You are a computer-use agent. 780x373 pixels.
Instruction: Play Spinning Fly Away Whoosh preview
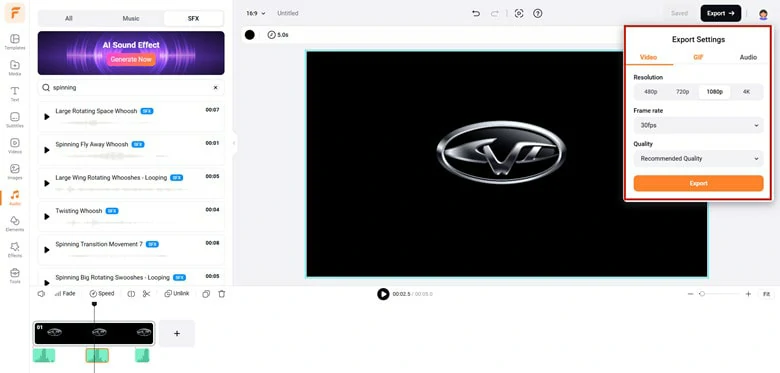(47, 150)
